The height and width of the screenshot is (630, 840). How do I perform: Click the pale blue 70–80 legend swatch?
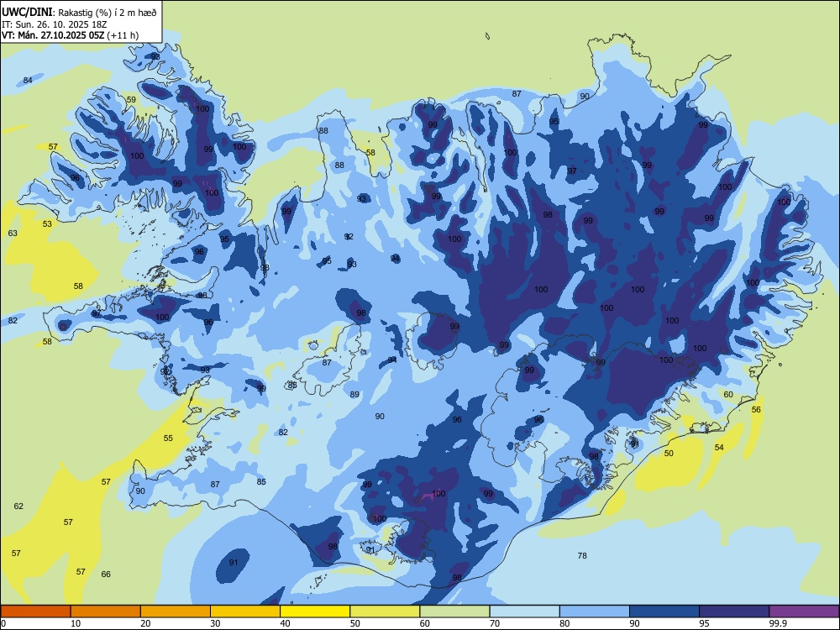(x=524, y=612)
